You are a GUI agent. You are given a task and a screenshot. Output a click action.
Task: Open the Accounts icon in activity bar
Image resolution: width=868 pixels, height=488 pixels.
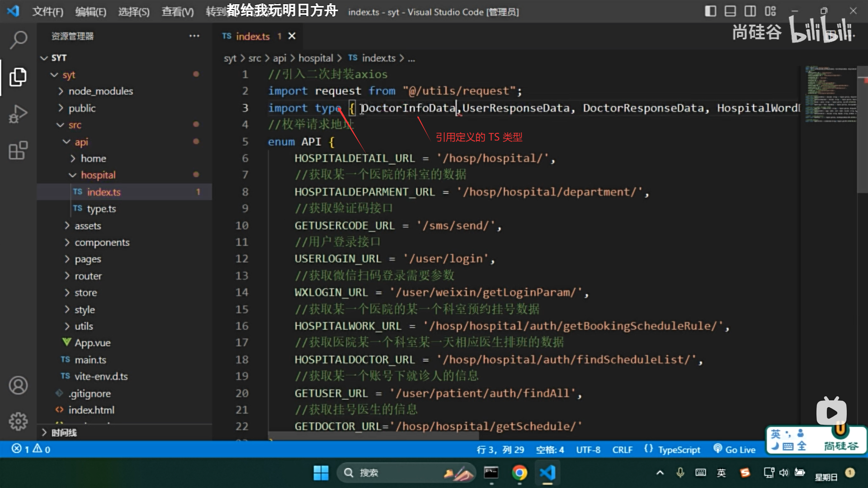click(x=18, y=385)
